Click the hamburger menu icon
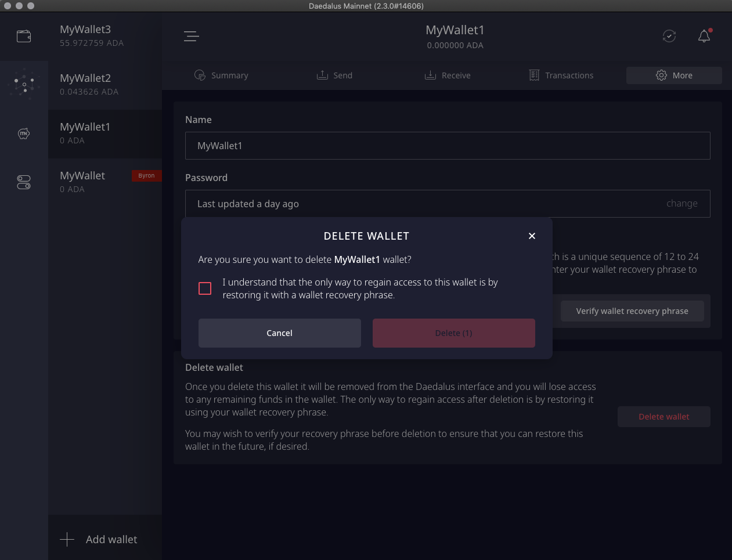This screenshot has width=732, height=560. point(192,36)
